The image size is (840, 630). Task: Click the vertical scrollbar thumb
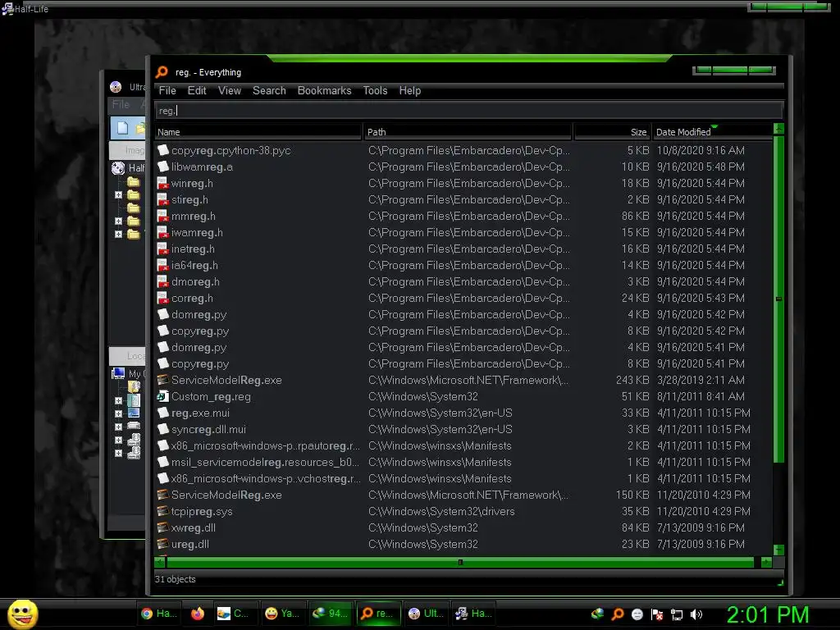(779, 299)
